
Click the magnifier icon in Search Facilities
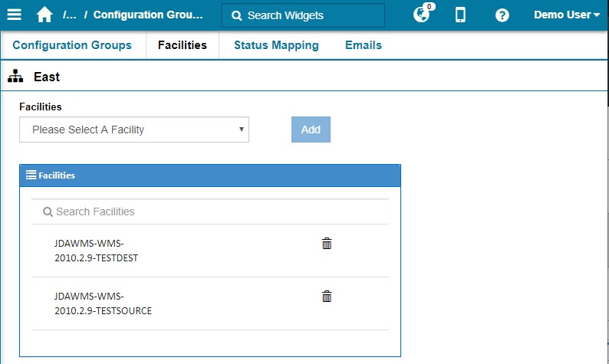click(48, 212)
